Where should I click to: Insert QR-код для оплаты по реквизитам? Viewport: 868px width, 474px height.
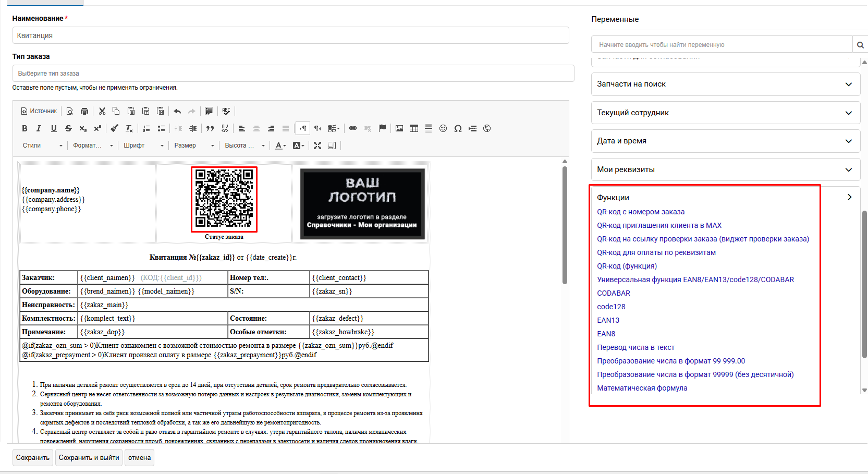[x=656, y=252]
